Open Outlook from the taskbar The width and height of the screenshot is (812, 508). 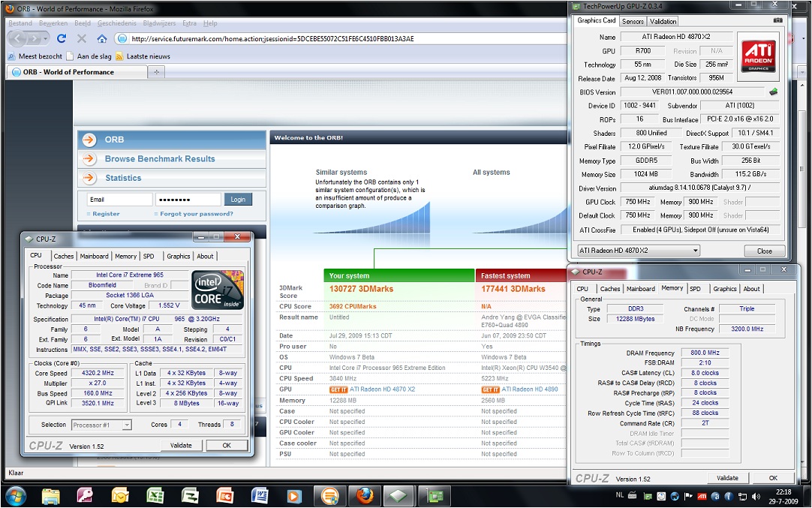[120, 497]
